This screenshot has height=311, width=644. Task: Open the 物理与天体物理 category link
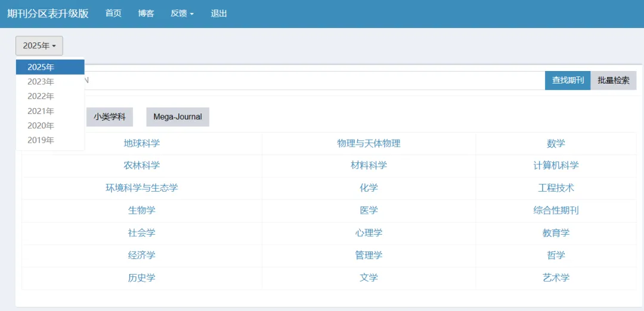[x=369, y=144]
